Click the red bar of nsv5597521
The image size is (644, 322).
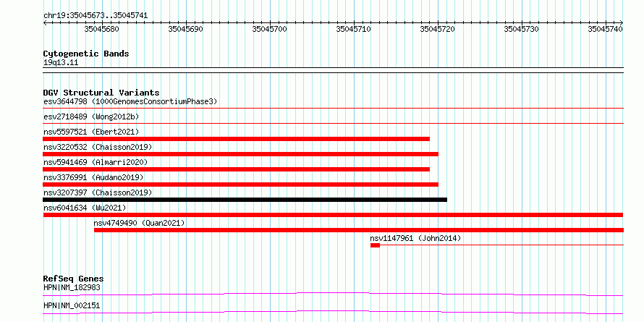236,139
